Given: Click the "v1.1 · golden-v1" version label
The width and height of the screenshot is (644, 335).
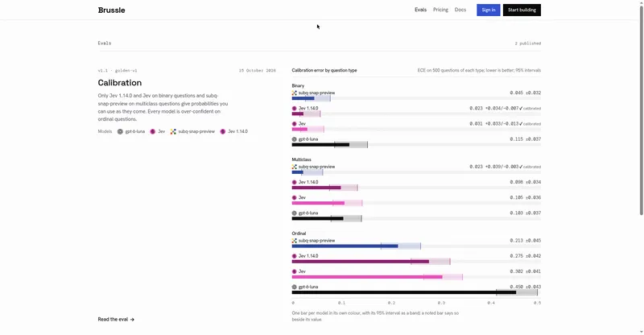Looking at the screenshot, I should pyautogui.click(x=118, y=71).
